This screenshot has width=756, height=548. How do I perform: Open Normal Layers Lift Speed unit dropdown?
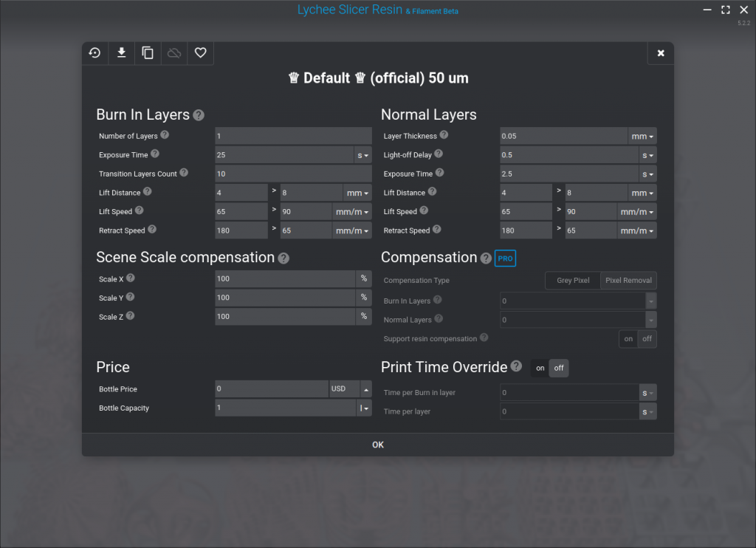tap(637, 212)
